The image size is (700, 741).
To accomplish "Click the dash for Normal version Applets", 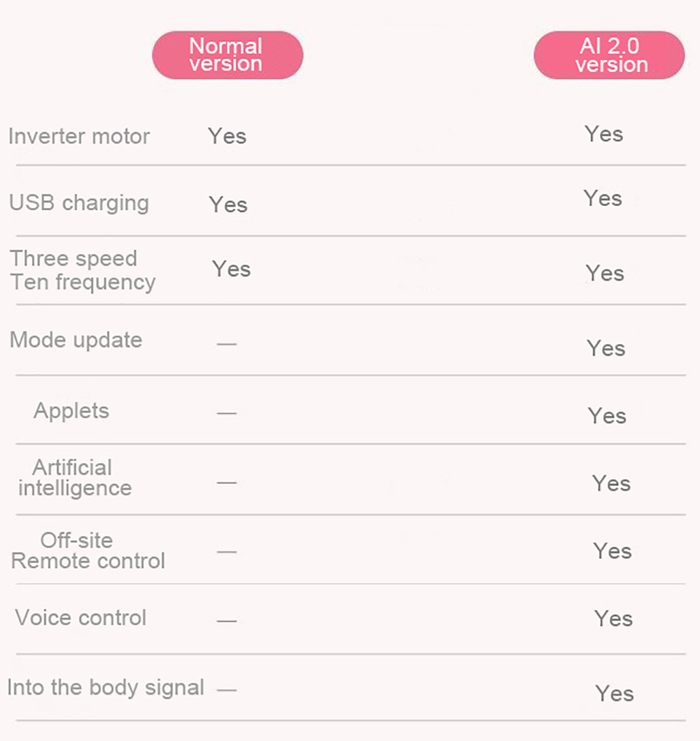I will (x=227, y=413).
